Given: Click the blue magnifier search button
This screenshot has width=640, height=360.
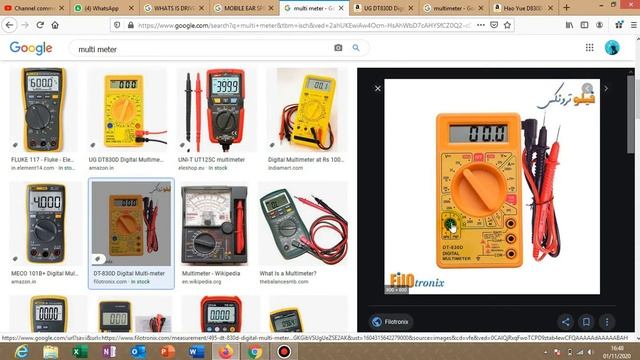Looking at the screenshot, I should [356, 48].
